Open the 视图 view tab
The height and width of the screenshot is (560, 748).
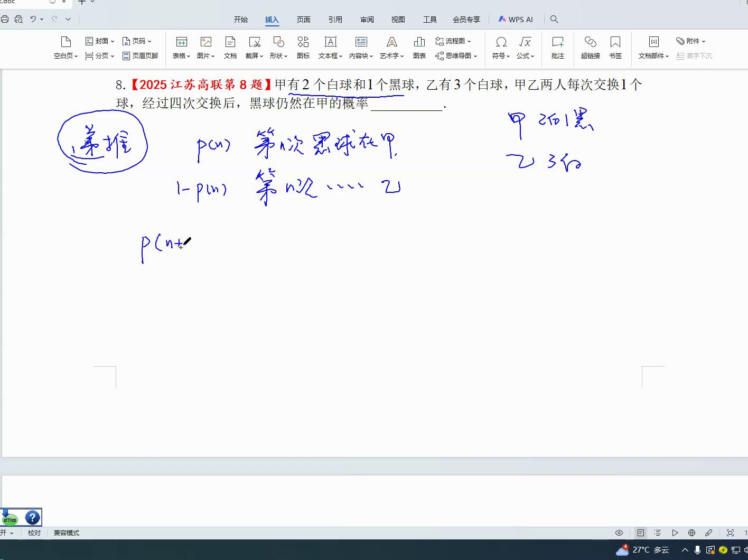click(x=398, y=19)
